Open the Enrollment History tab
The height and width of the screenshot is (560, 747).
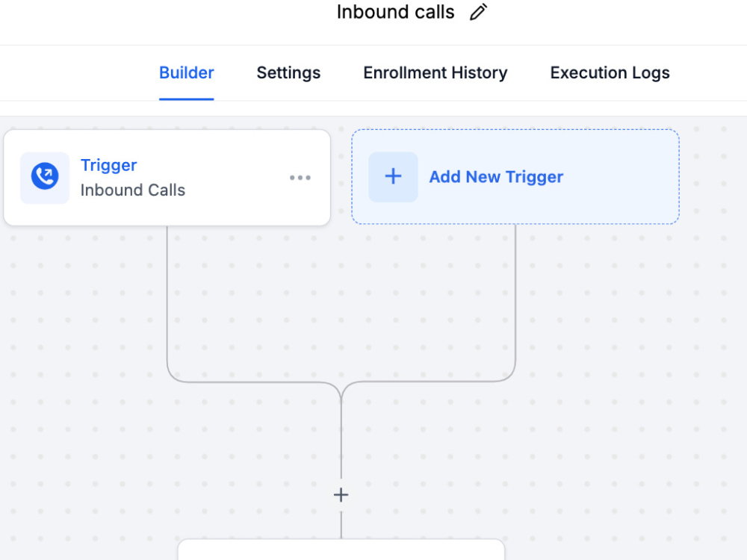coord(435,73)
